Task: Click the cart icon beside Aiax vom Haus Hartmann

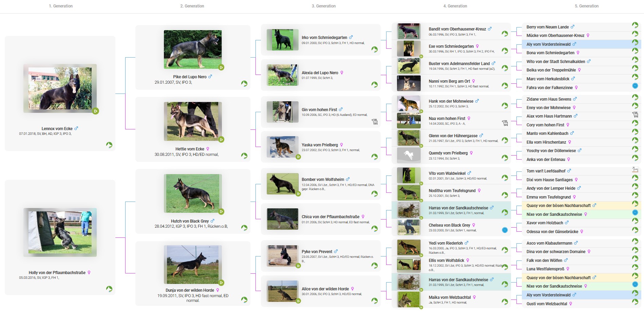Action: 635,115
